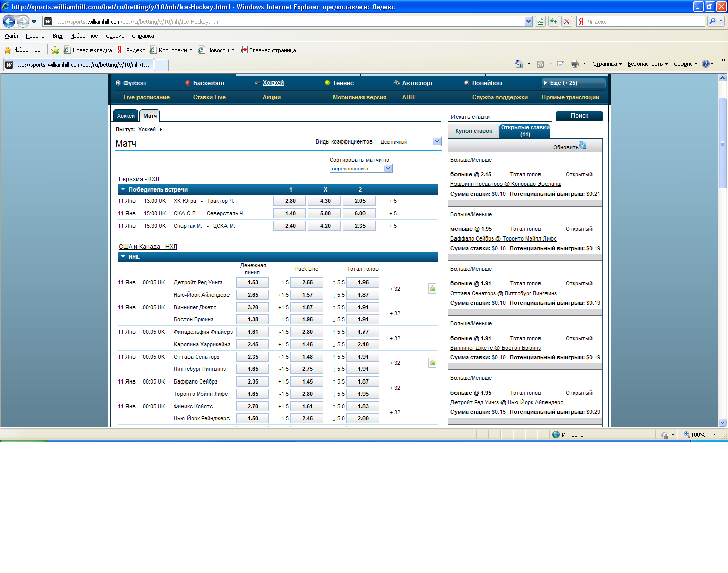This screenshot has width=728, height=573.
Task: Click the red Stop loading icon
Action: (x=567, y=21)
